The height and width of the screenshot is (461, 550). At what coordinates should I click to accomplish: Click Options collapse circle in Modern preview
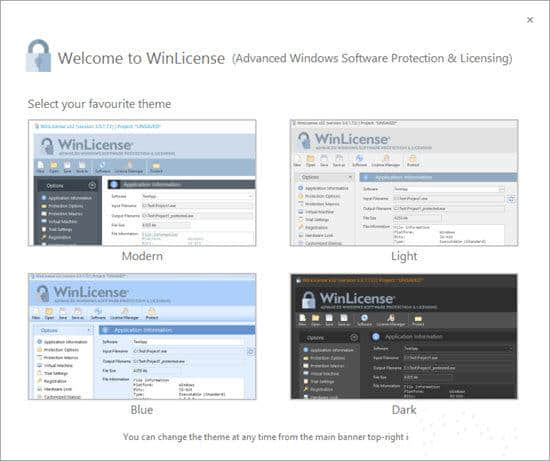[x=92, y=186]
